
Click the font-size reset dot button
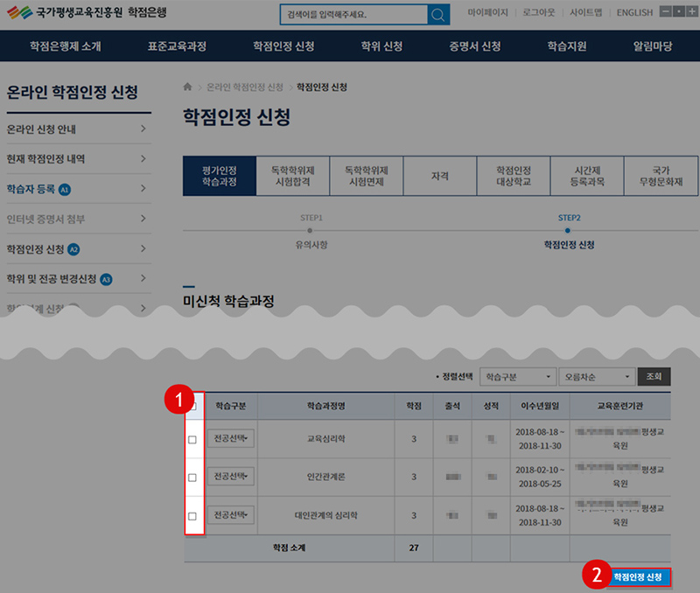[679, 12]
